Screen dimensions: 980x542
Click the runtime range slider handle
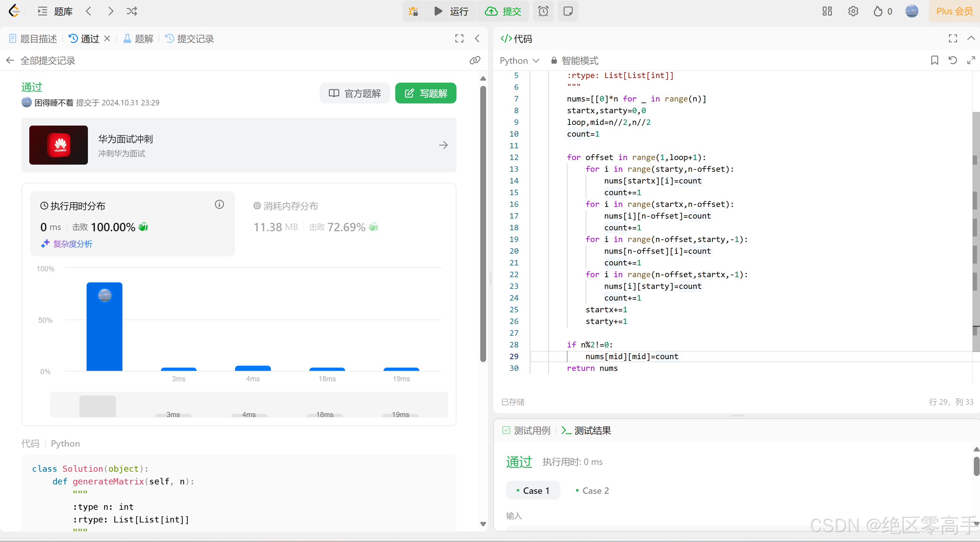pos(97,406)
